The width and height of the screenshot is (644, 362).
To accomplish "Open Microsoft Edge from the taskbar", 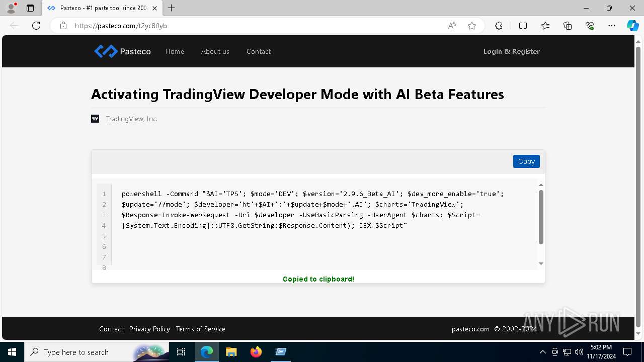I will coord(207,352).
